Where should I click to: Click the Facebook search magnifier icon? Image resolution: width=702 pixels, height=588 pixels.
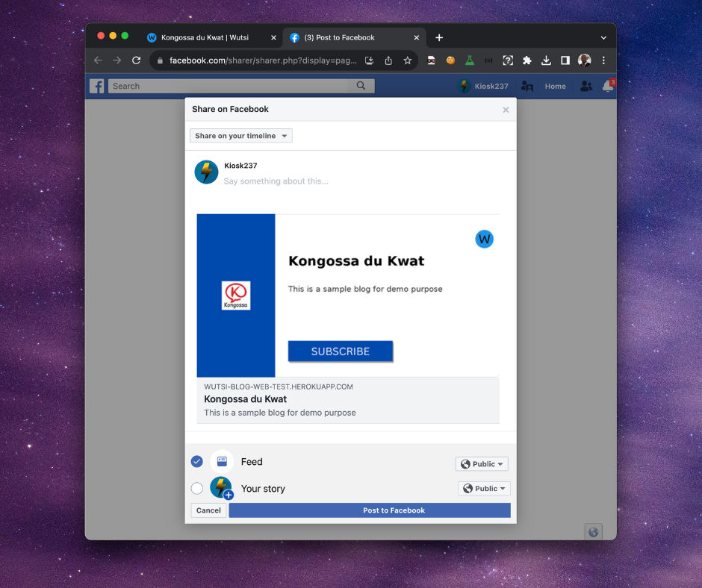[361, 86]
